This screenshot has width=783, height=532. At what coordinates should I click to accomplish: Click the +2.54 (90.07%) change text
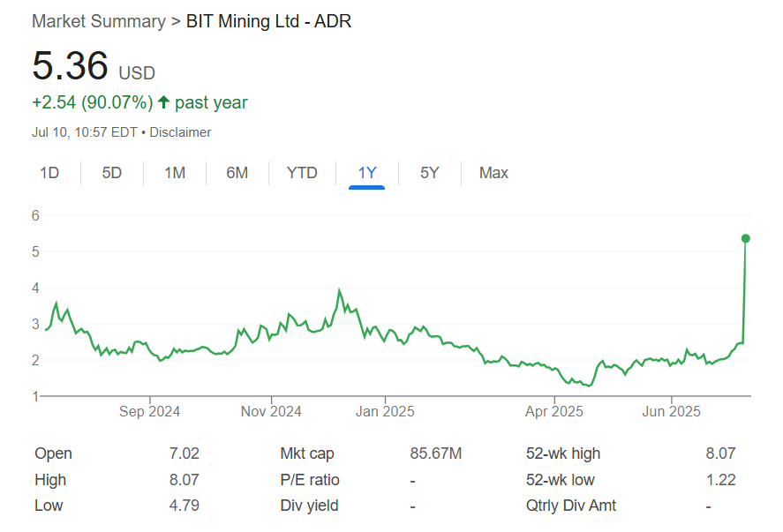click(x=93, y=102)
